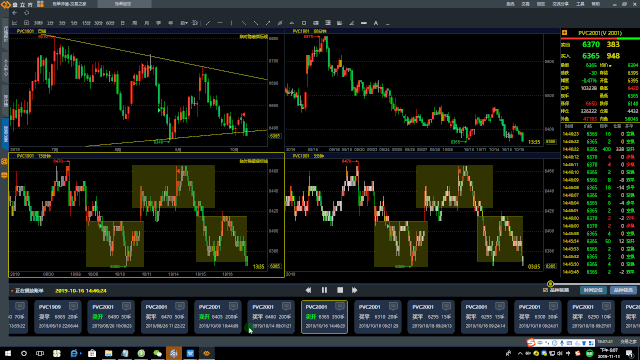Click the refresh icon near back arrow
640x360 pixels.
pyautogui.click(x=27, y=13)
